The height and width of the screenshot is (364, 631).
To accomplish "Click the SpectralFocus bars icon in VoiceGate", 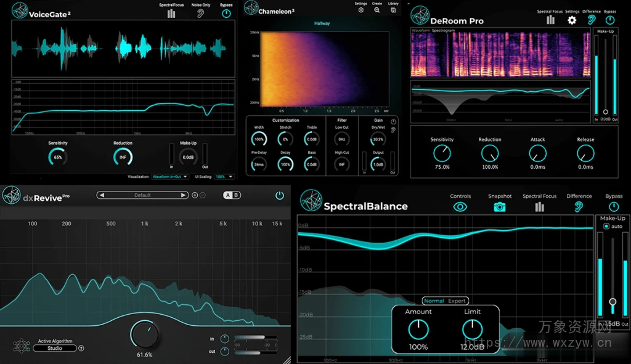I will pyautogui.click(x=171, y=13).
